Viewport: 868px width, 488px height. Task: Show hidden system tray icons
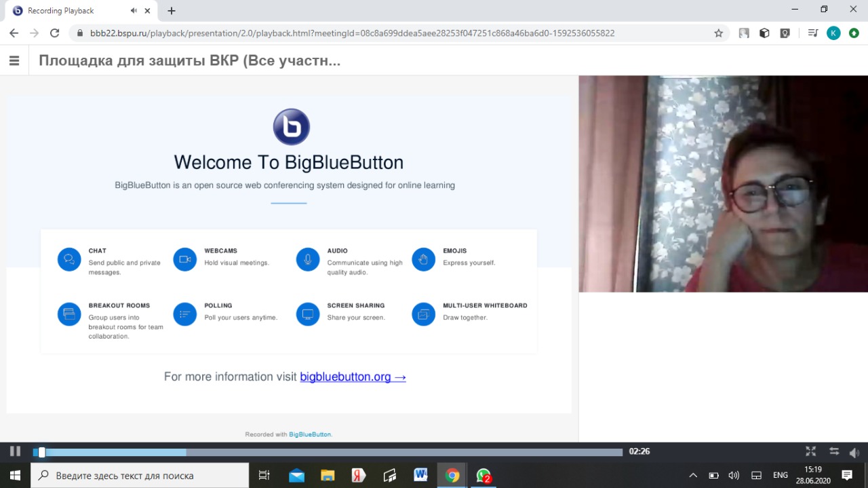692,475
